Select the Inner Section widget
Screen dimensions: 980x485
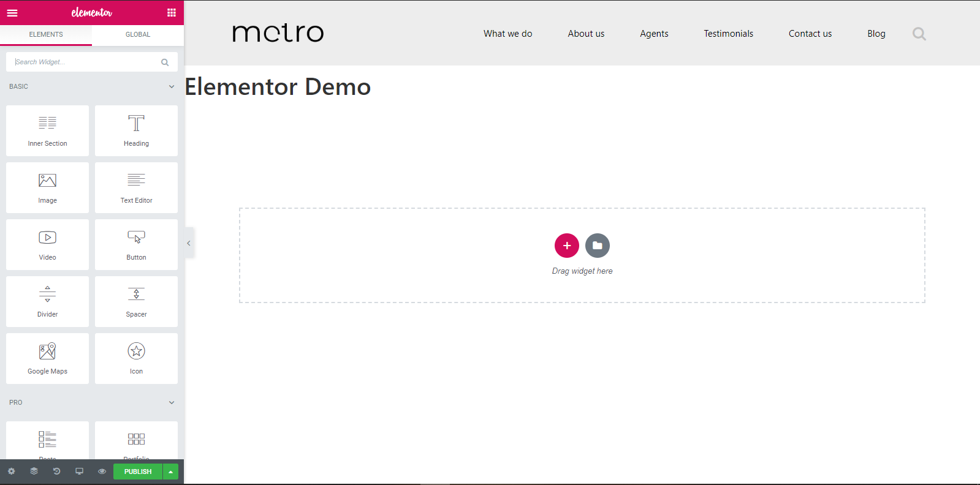(x=47, y=130)
